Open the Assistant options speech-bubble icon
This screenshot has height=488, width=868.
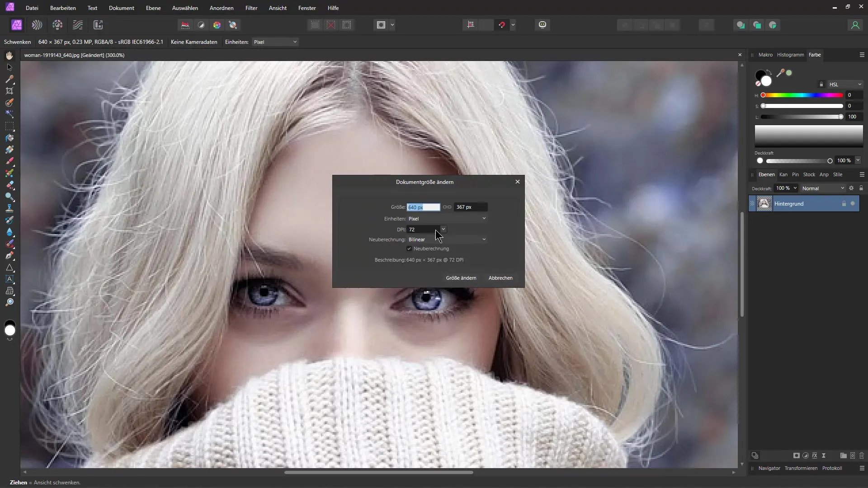point(542,25)
